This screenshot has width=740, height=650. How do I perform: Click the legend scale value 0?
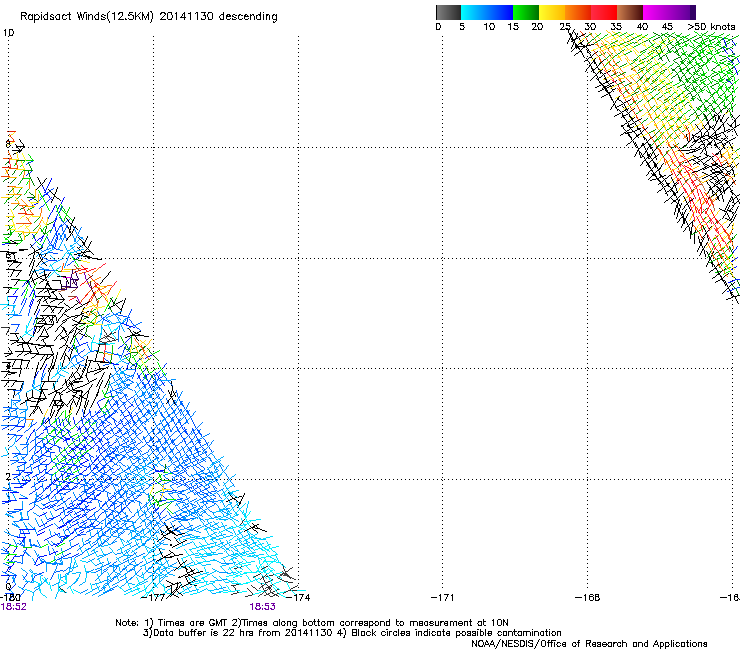pos(438,27)
